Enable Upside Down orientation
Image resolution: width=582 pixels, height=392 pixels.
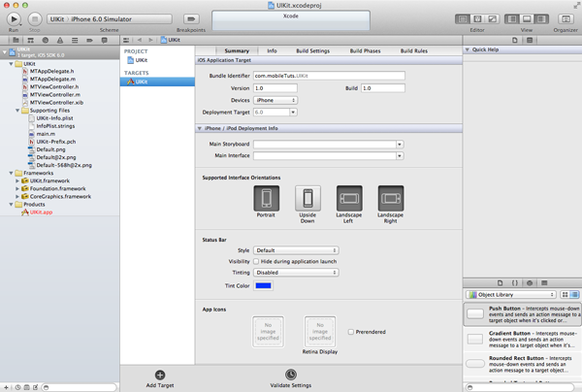[x=307, y=198]
